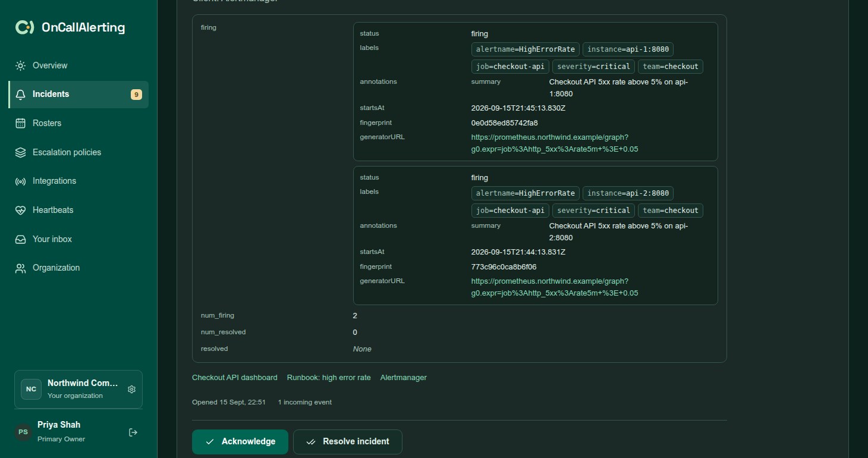Click summary text for api-2:8080 alert
The image size is (868, 458).
(619, 232)
